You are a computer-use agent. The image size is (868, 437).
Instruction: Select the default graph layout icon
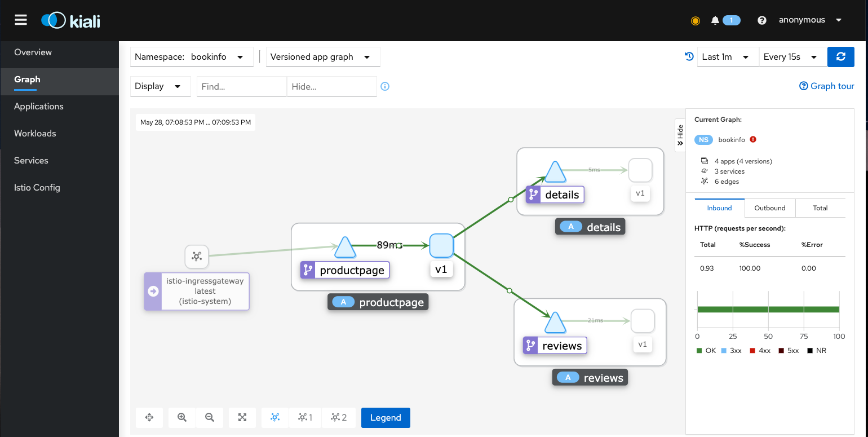(275, 418)
